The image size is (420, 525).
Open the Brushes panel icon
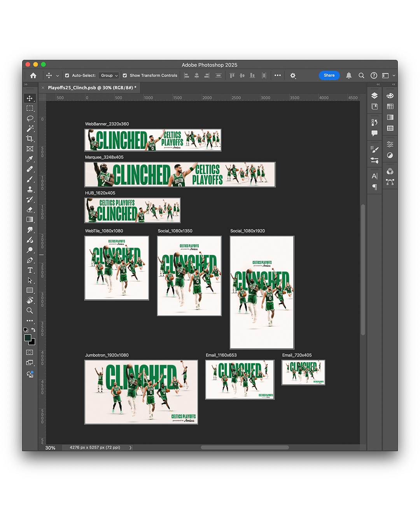click(374, 149)
